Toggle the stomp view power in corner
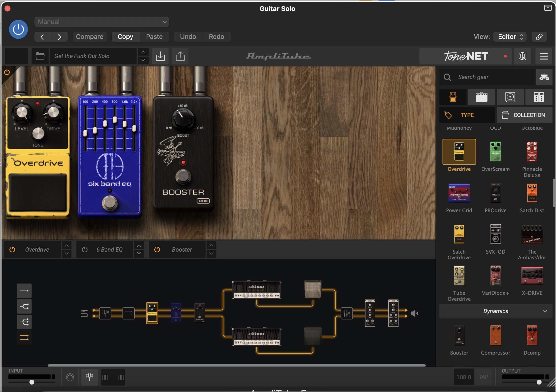Screen dimensions: 556x392 click(7, 72)
